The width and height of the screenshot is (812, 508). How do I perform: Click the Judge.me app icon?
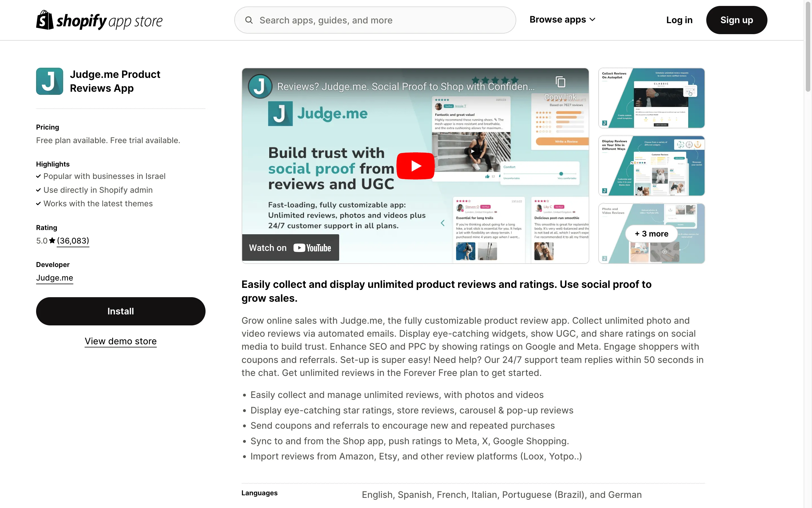(50, 81)
